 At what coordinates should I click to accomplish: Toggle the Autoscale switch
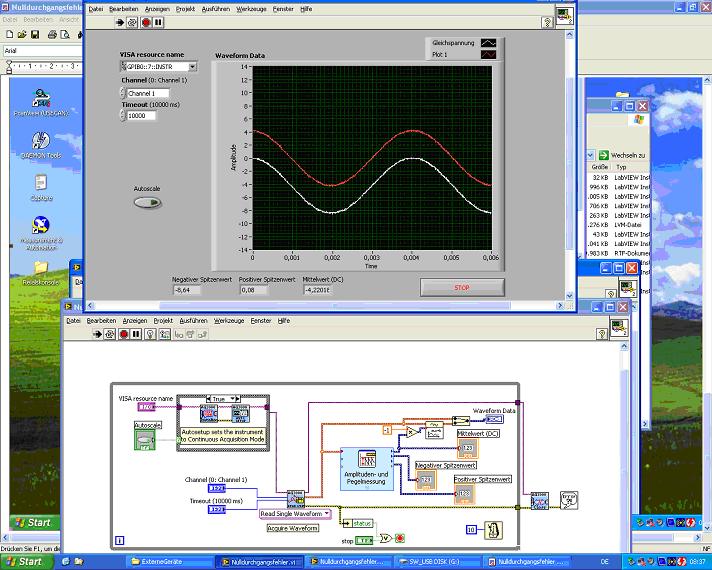148,203
